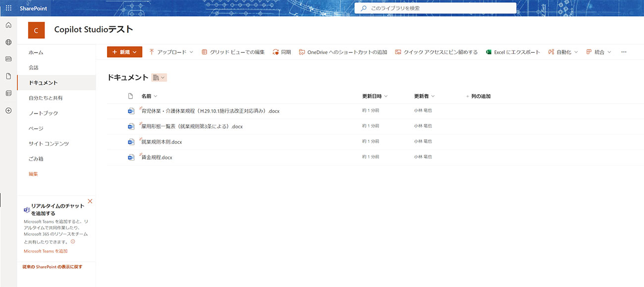Click OneDrive へのショートカットの追加 button
This screenshot has height=287, width=644.
point(343,52)
